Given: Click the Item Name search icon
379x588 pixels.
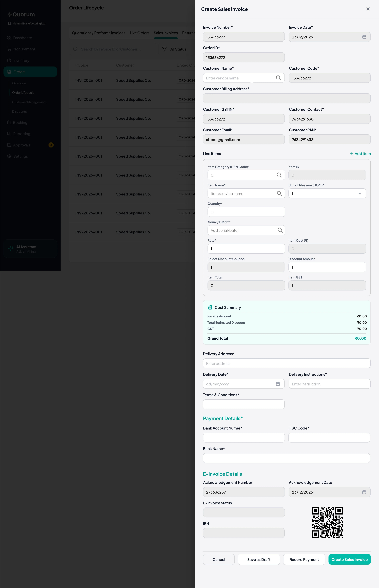Looking at the screenshot, I should (279, 193).
